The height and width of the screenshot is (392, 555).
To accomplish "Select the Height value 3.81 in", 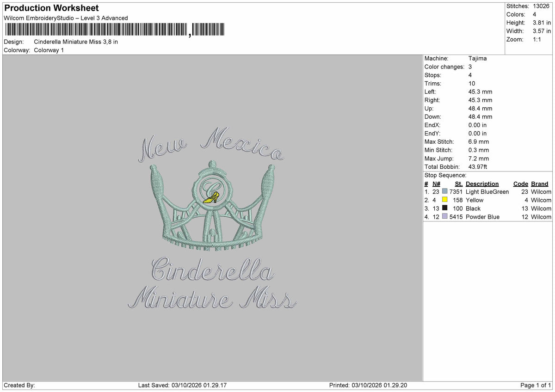I will [x=542, y=23].
